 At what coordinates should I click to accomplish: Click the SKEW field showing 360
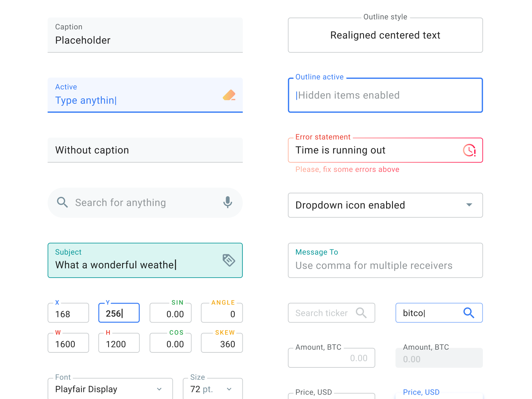pyautogui.click(x=222, y=343)
